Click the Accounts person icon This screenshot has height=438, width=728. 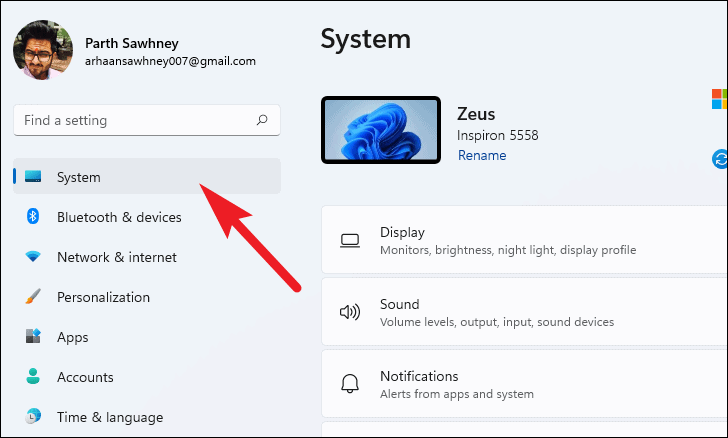33,376
